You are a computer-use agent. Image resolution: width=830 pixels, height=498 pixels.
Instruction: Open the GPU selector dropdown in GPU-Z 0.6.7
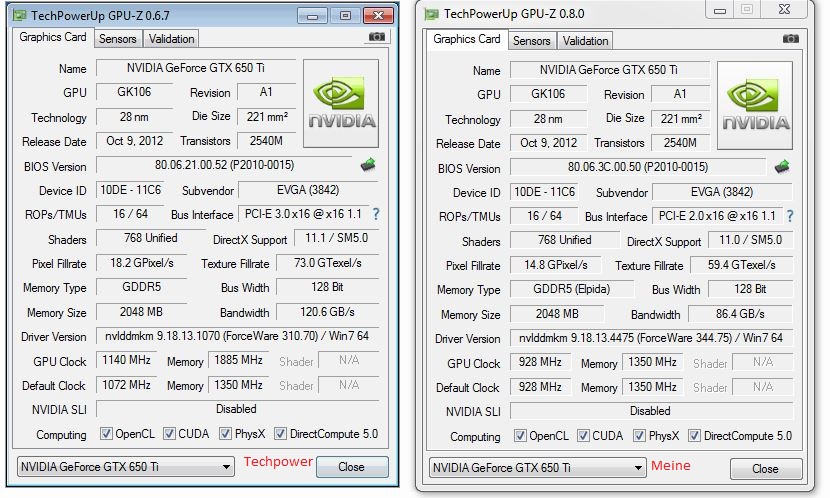click(126, 467)
